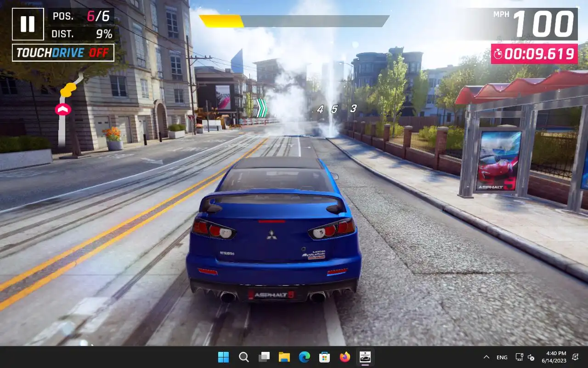588x368 pixels.
Task: Open Task View on the taskbar
Action: 264,357
